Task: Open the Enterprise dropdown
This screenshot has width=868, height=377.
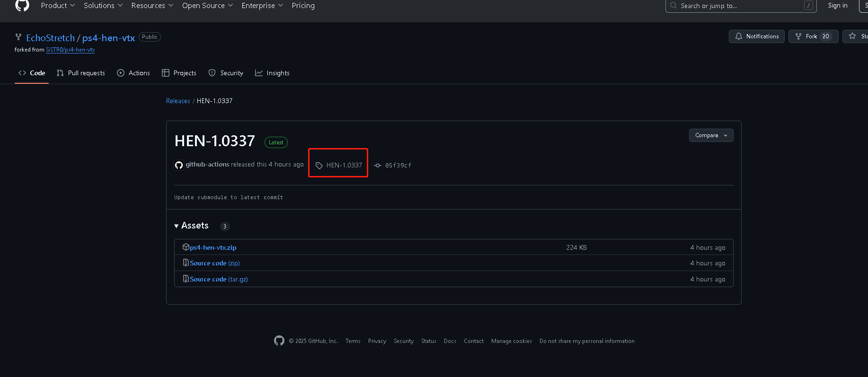Action: click(x=262, y=6)
